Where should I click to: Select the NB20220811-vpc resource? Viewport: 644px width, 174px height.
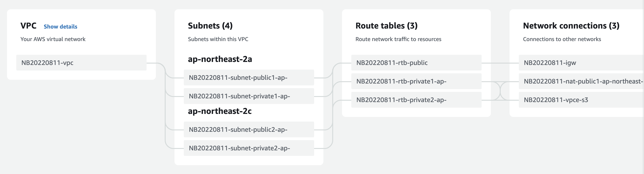click(81, 63)
